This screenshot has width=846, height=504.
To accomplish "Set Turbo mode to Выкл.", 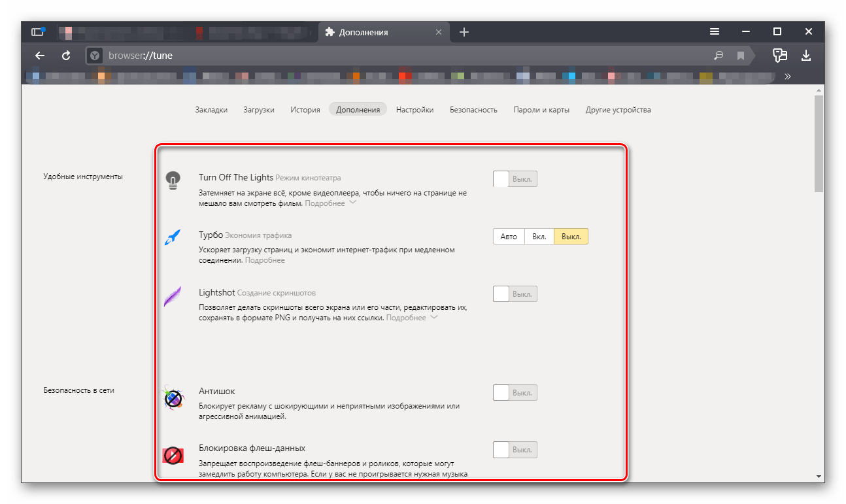I will [x=571, y=237].
